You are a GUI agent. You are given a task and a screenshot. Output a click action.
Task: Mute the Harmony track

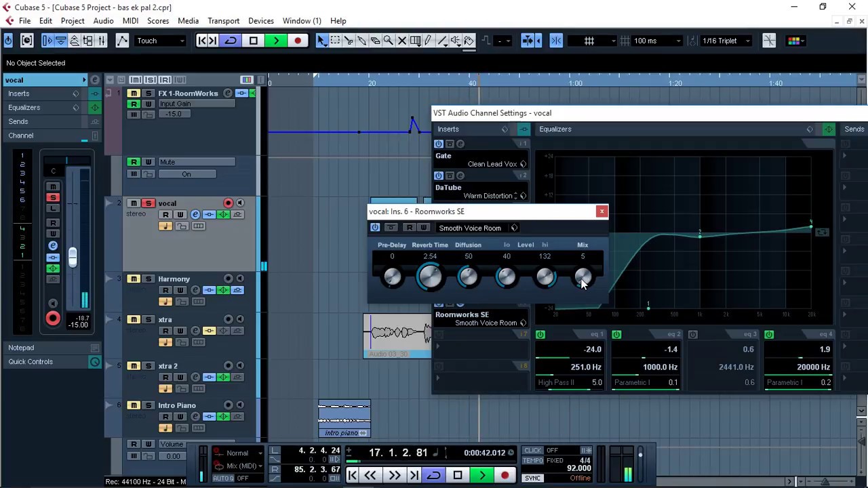[134, 279]
